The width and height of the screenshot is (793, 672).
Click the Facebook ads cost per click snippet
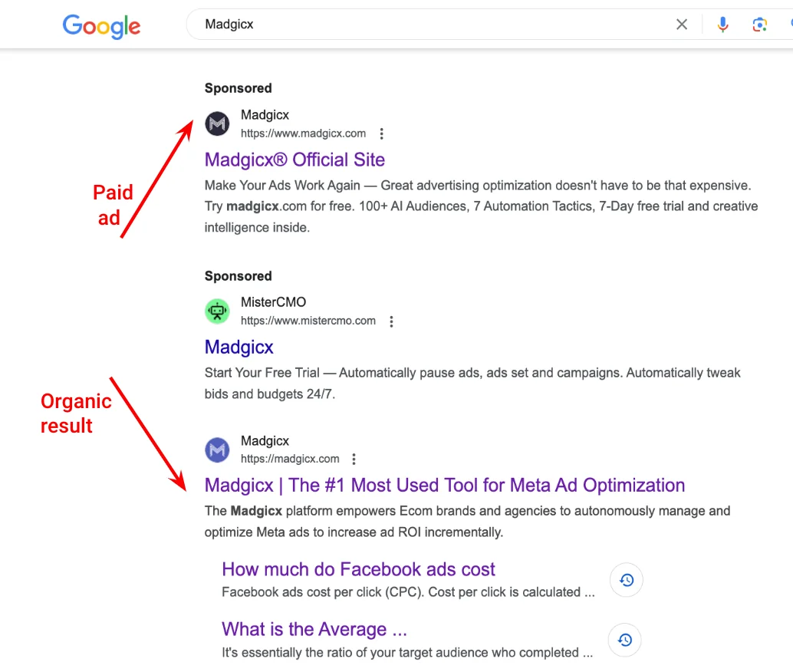coord(408,592)
